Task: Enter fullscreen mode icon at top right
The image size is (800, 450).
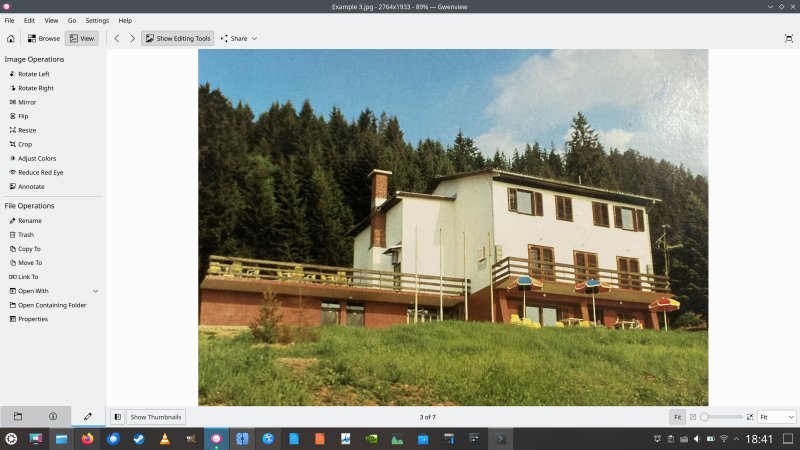Action: pos(789,38)
